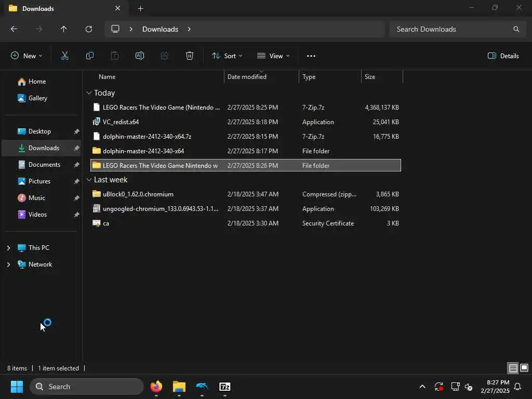Collapse the Last week group

point(89,180)
